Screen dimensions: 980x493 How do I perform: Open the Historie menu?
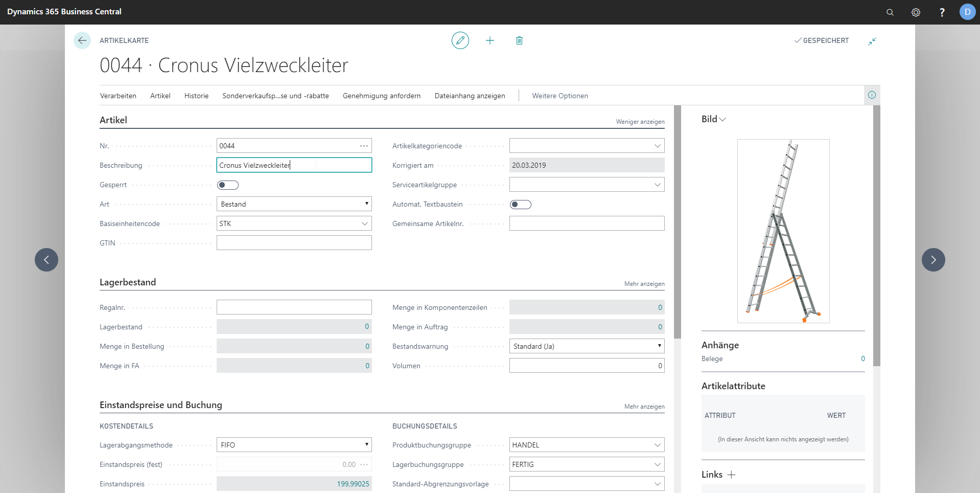click(197, 96)
